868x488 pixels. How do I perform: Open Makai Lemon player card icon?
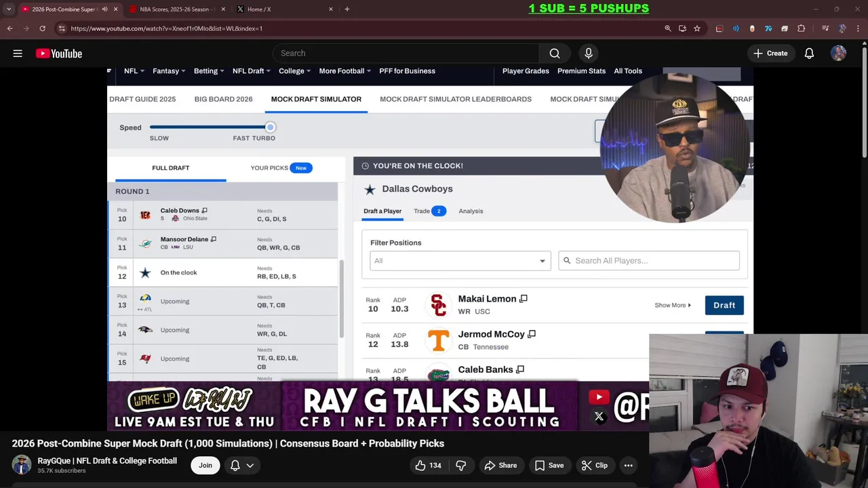pos(523,299)
